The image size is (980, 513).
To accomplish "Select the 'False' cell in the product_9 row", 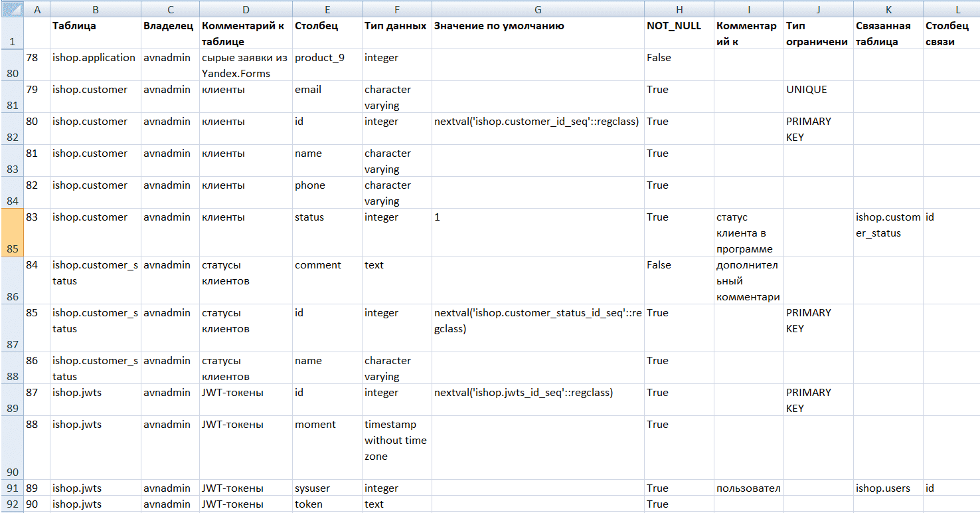I will 679,65.
